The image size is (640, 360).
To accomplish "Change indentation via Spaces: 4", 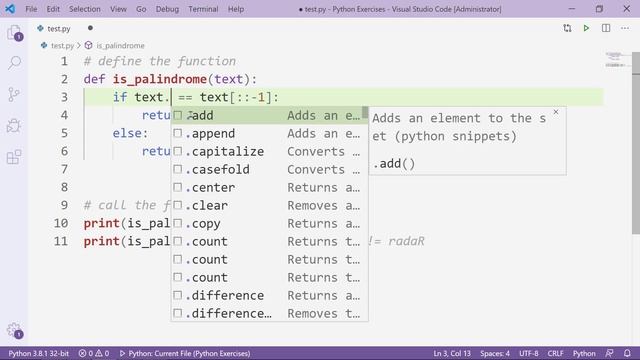I will click(495, 353).
